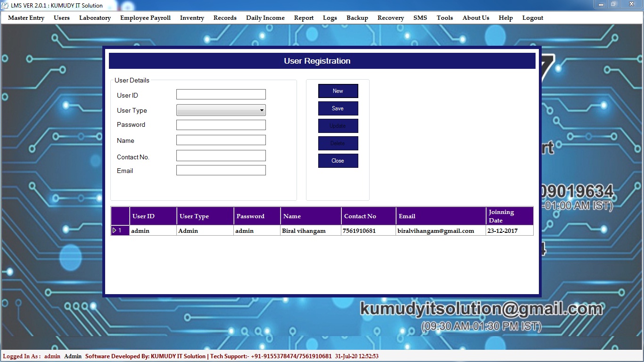
Task: Click the Close button in registration form
Action: pyautogui.click(x=338, y=161)
